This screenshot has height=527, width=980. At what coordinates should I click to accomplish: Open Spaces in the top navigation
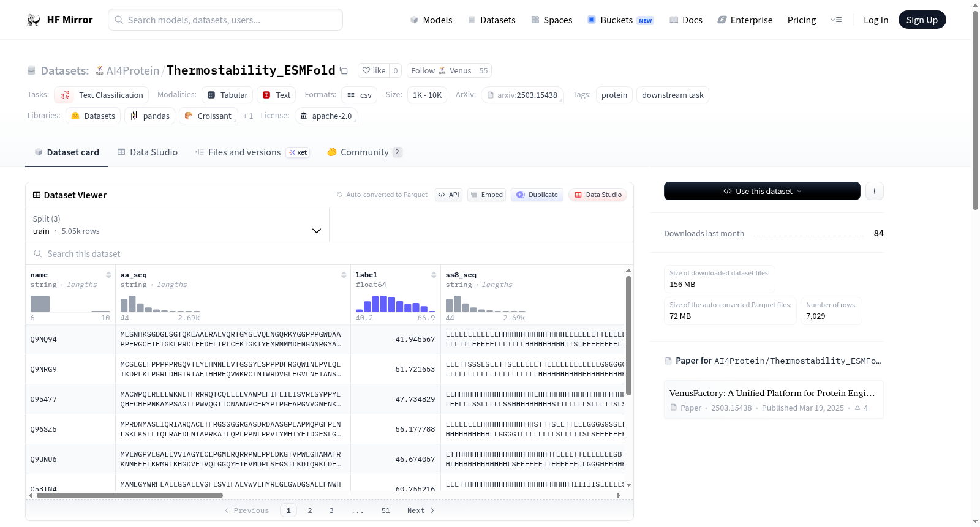click(x=552, y=20)
